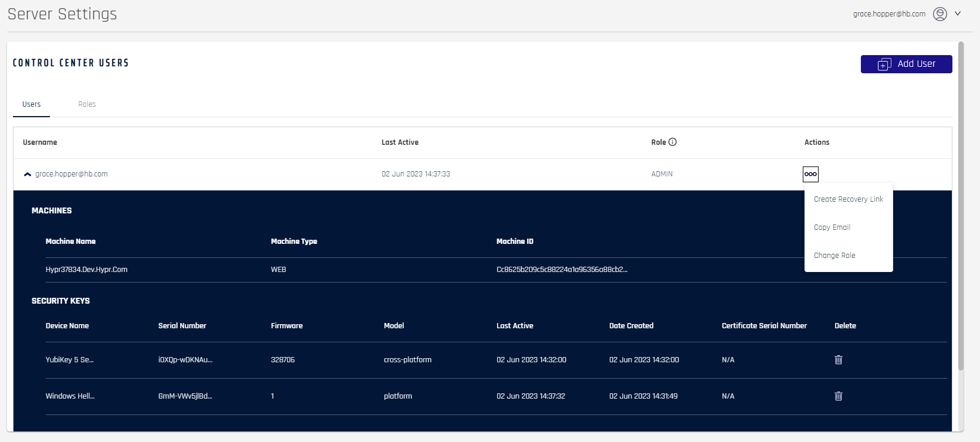Click the Machine Name column header
The image size is (980, 442).
(x=70, y=242)
